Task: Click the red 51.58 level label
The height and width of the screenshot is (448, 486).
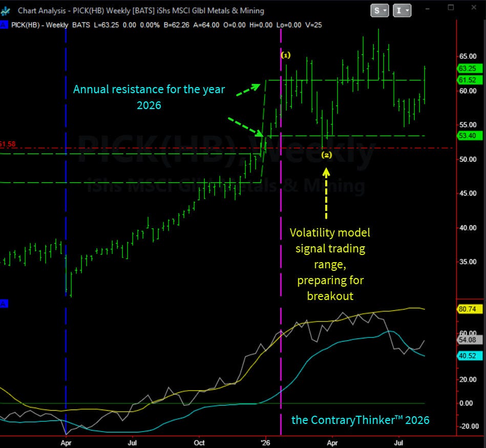Action: point(8,144)
